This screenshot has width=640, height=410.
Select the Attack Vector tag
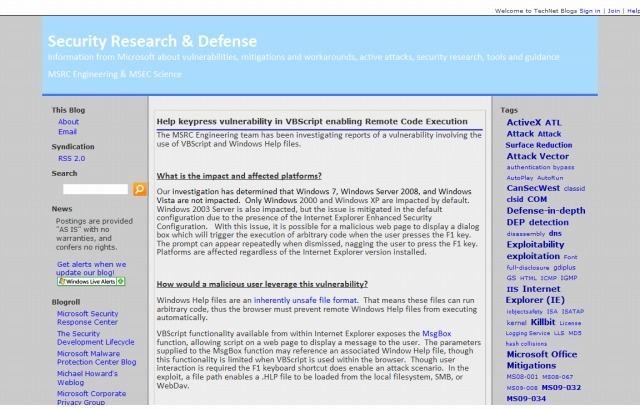[538, 156]
